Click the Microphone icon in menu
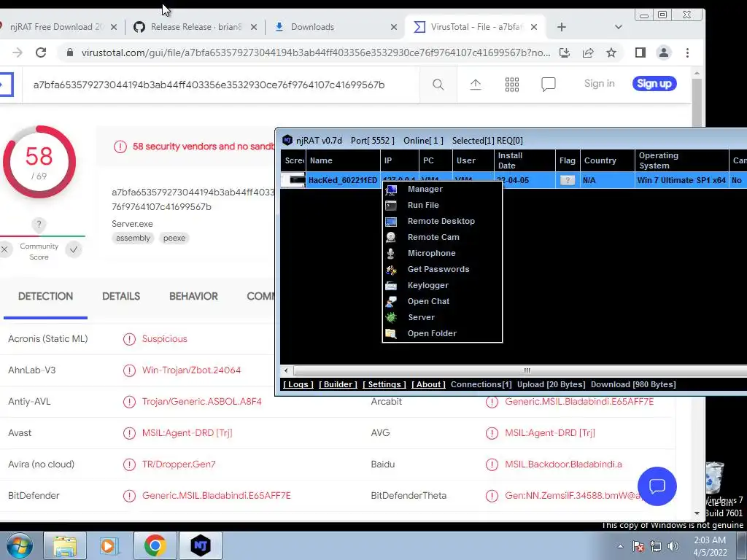Image resolution: width=747 pixels, height=560 pixels. click(391, 253)
